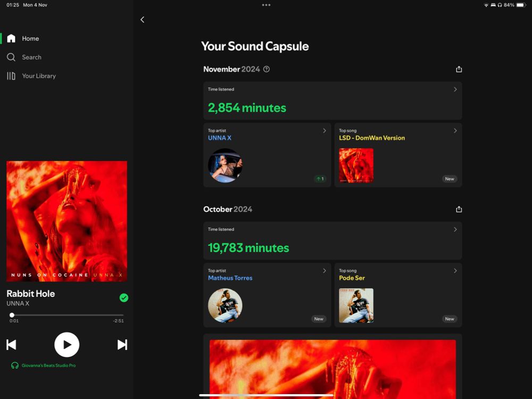Share the October 2024 sound capsule
Image resolution: width=532 pixels, height=399 pixels.
(x=459, y=209)
